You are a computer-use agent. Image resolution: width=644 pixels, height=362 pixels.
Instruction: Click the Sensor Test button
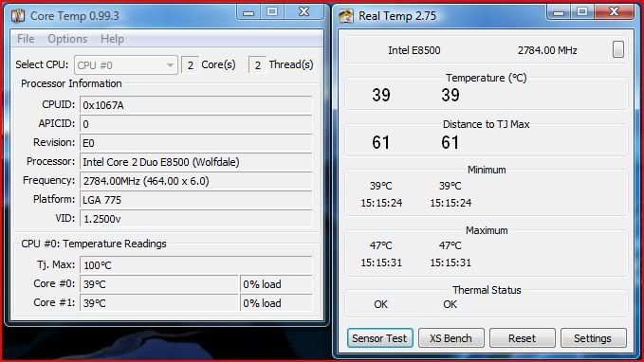click(380, 338)
